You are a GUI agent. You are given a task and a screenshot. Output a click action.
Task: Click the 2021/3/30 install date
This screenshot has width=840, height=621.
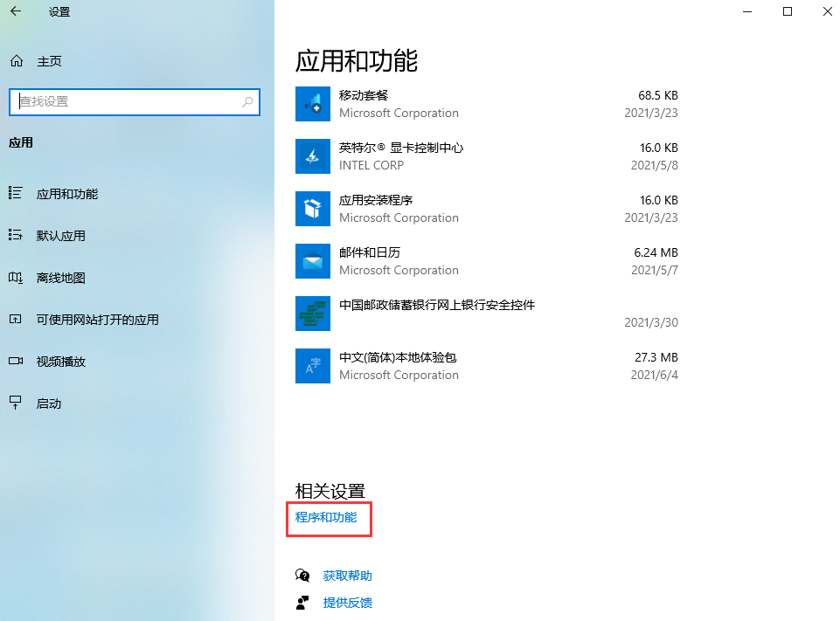coord(651,322)
